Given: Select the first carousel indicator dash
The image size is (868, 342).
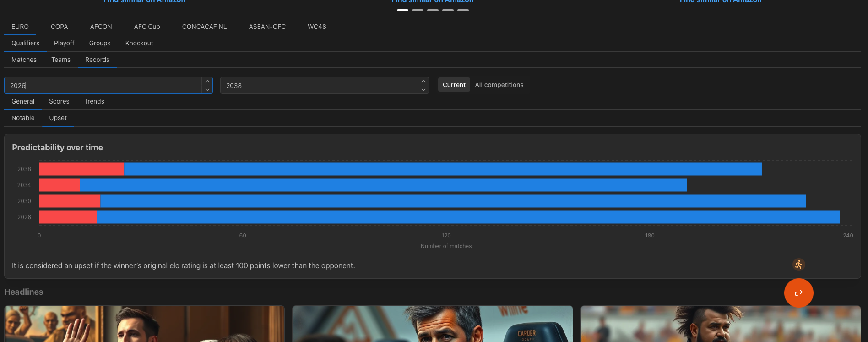Looking at the screenshot, I should coord(402,10).
